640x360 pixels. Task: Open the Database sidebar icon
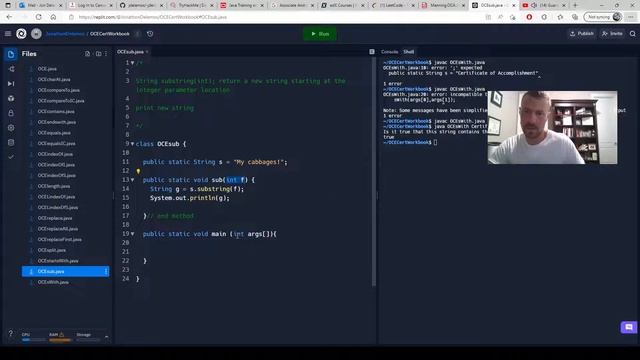point(11,142)
